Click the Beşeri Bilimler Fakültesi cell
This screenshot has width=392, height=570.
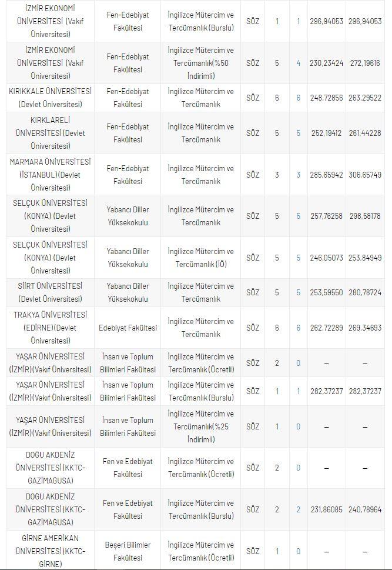point(128,551)
